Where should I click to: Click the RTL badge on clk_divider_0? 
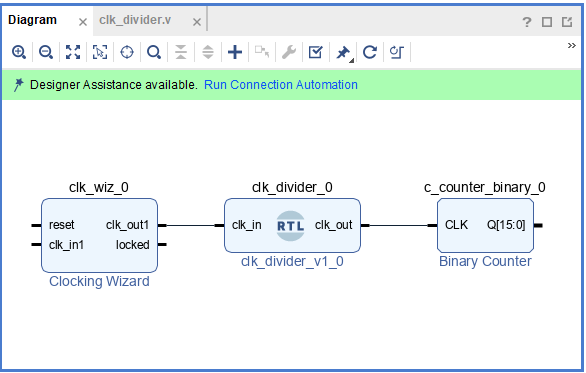pyautogui.click(x=290, y=226)
